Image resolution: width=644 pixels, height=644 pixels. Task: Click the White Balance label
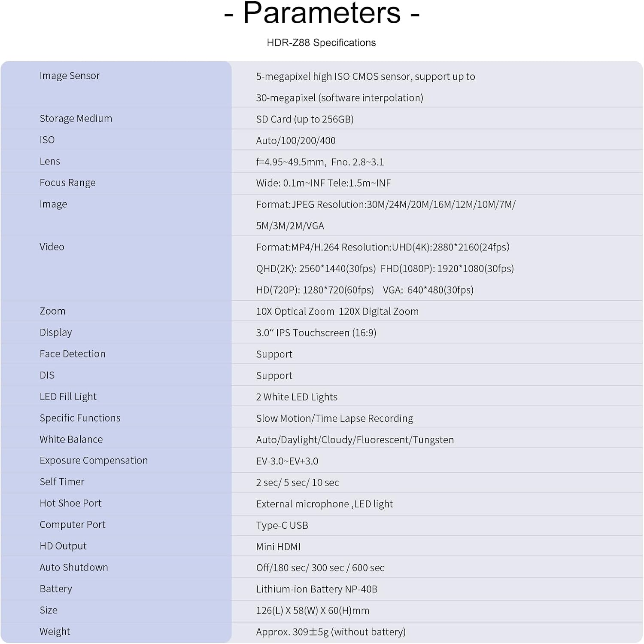(71, 439)
